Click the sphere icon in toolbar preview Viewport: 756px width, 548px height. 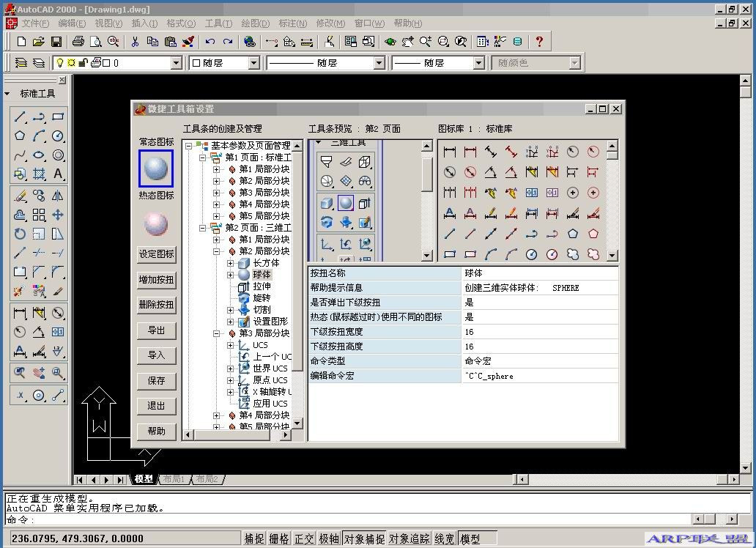tap(346, 203)
